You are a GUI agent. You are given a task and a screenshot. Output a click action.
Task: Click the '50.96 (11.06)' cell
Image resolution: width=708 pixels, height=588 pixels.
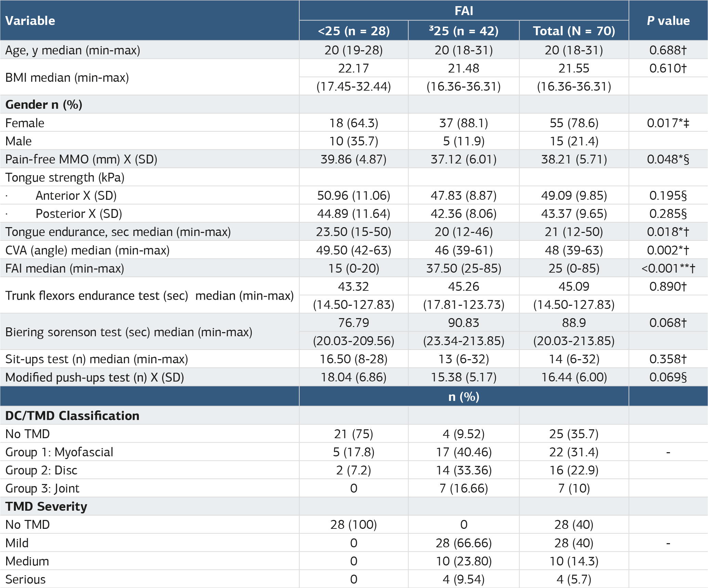tap(354, 196)
